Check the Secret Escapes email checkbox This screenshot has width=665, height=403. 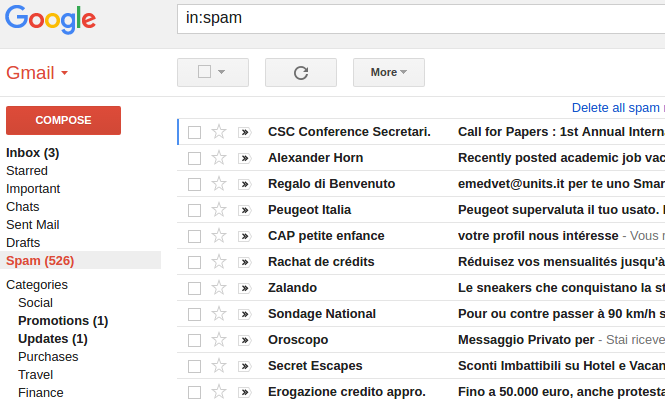coord(194,366)
